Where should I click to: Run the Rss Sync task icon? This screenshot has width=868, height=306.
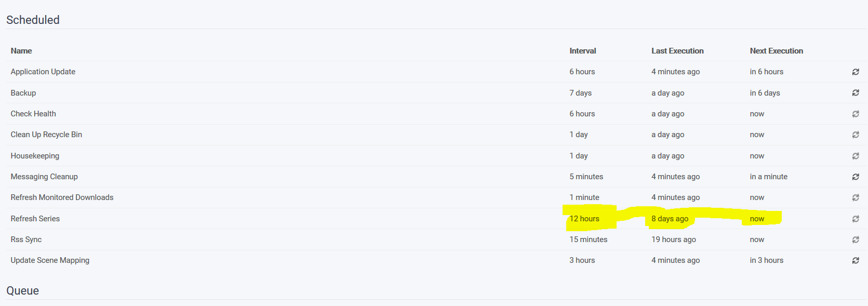pos(855,240)
